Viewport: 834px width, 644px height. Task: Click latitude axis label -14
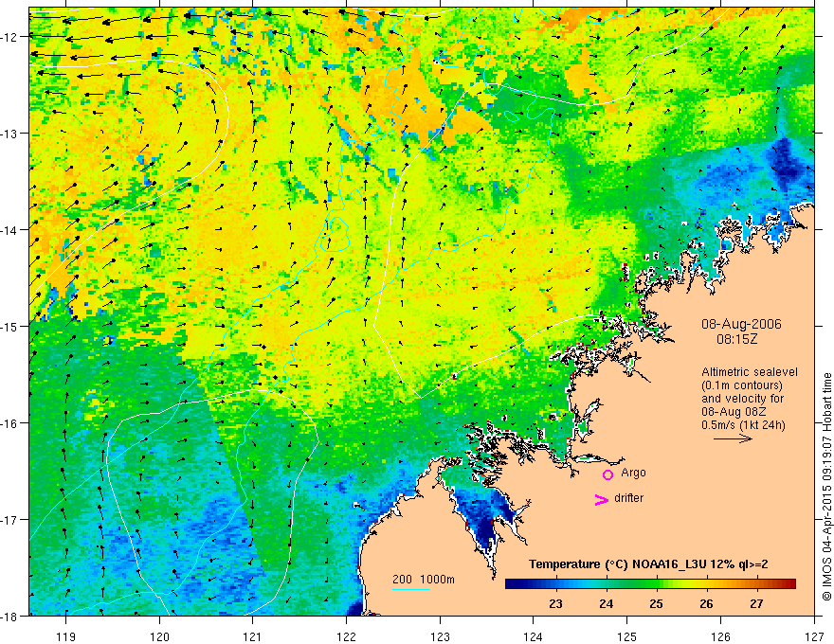coord(10,230)
